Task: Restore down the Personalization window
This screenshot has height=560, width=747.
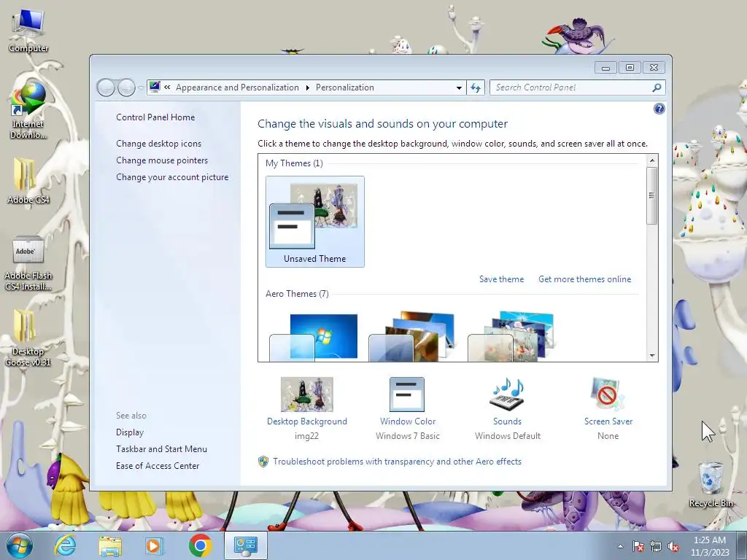Action: pyautogui.click(x=630, y=68)
